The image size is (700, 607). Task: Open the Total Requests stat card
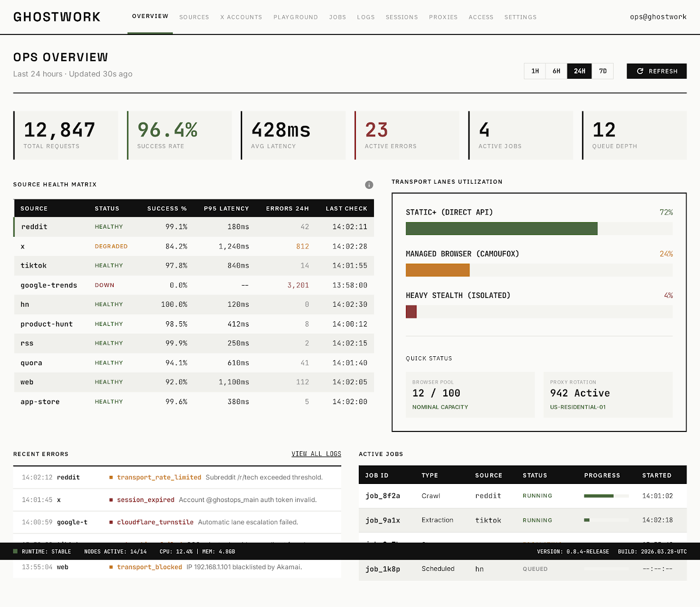click(x=65, y=135)
